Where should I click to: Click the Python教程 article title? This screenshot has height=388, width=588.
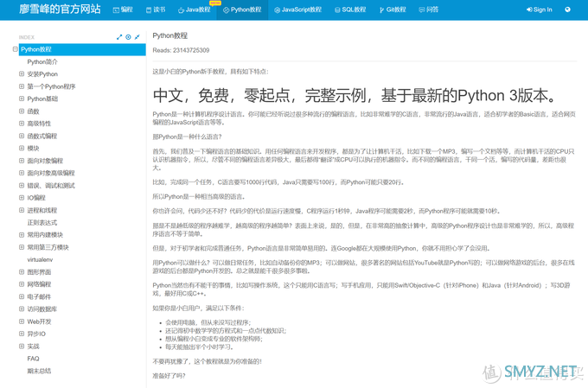(x=169, y=35)
